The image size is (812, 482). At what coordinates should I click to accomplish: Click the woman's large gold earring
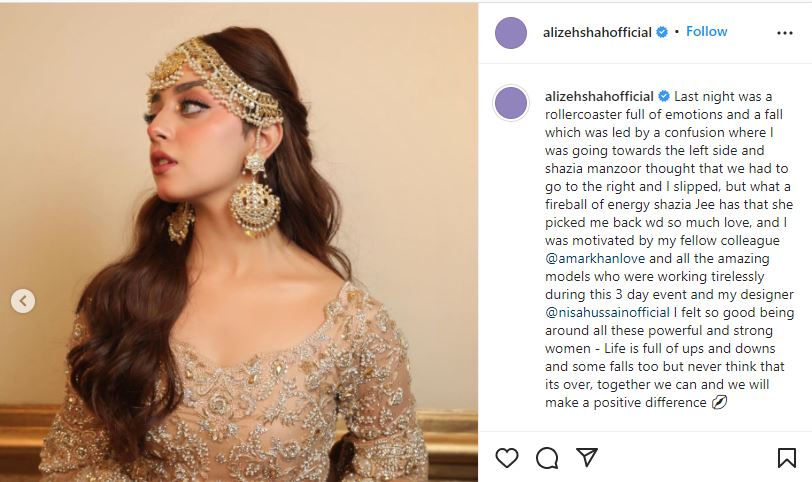coord(255,197)
